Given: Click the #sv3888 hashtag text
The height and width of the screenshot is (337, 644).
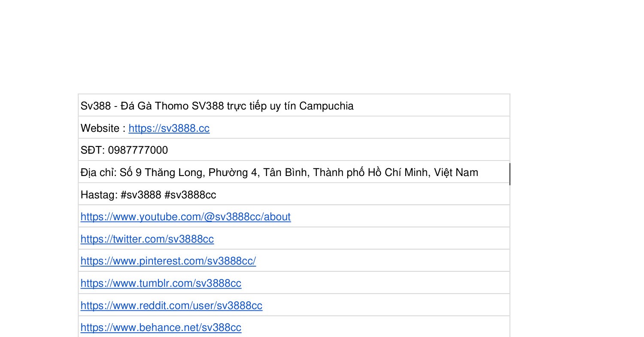Looking at the screenshot, I should coord(141,195).
